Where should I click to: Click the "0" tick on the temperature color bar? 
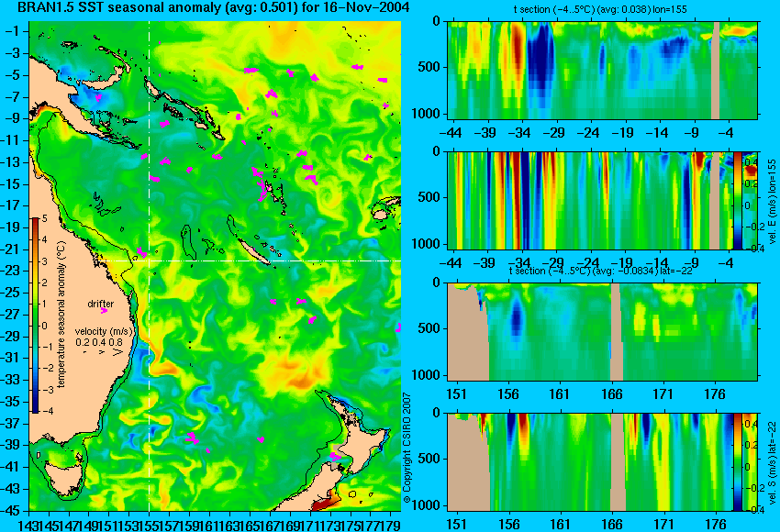pos(44,326)
